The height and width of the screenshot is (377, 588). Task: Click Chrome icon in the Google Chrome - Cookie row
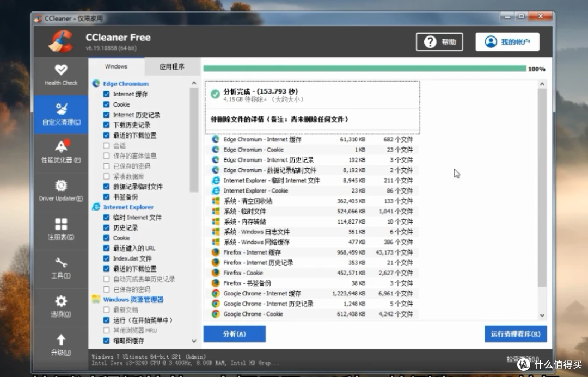click(x=216, y=314)
